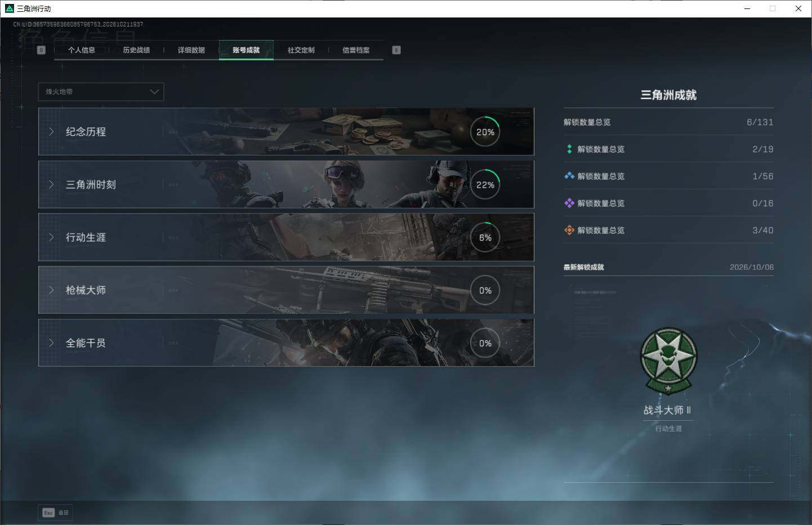The image size is (812, 525).
Task: Open the 个人信息 tab
Action: click(x=82, y=50)
